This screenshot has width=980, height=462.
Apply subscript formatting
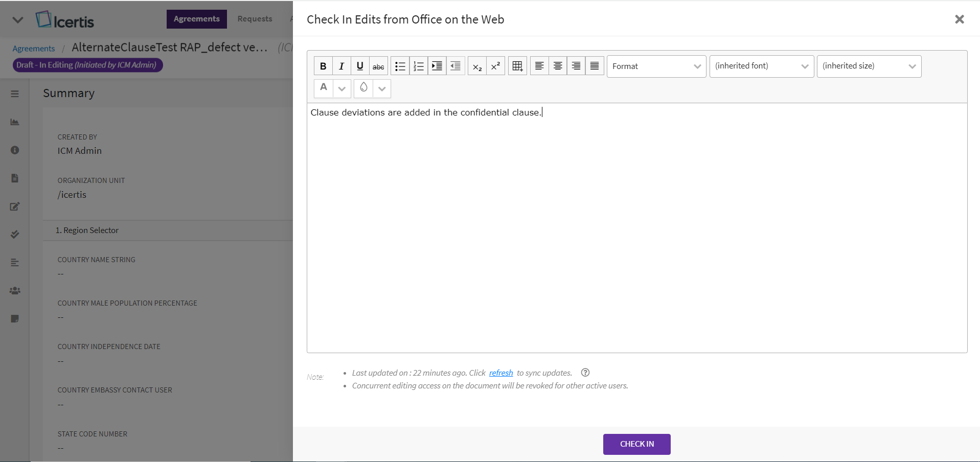[x=477, y=66]
